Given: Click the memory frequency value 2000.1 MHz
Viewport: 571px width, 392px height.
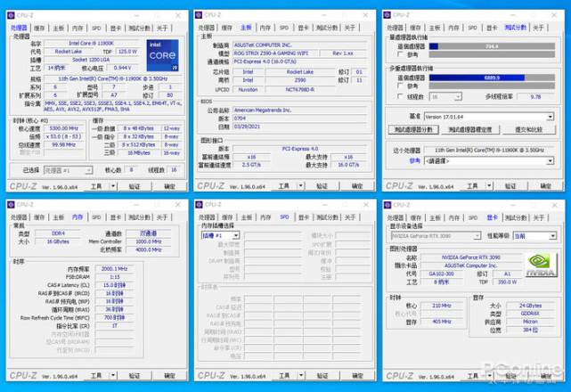Looking at the screenshot, I should (114, 268).
